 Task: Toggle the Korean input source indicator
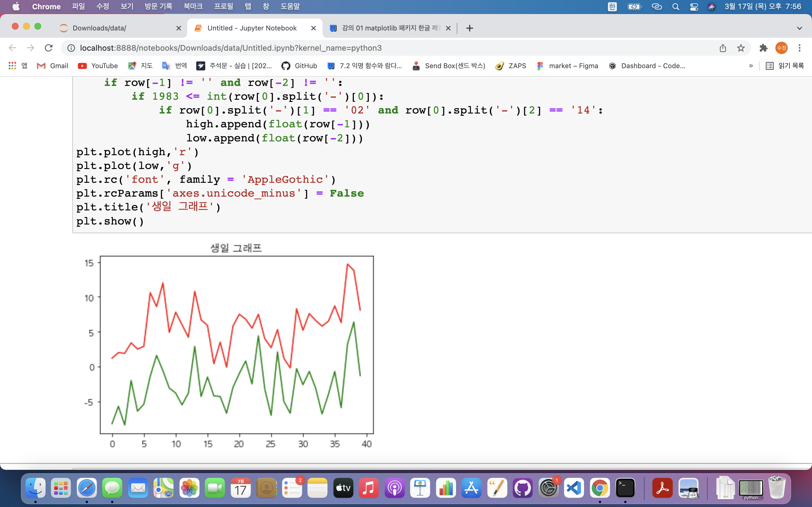[612, 7]
